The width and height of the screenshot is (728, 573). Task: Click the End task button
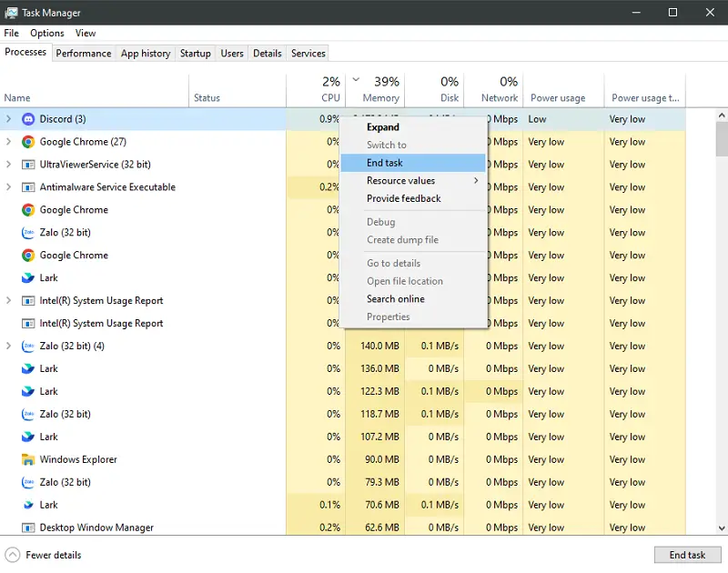point(688,555)
